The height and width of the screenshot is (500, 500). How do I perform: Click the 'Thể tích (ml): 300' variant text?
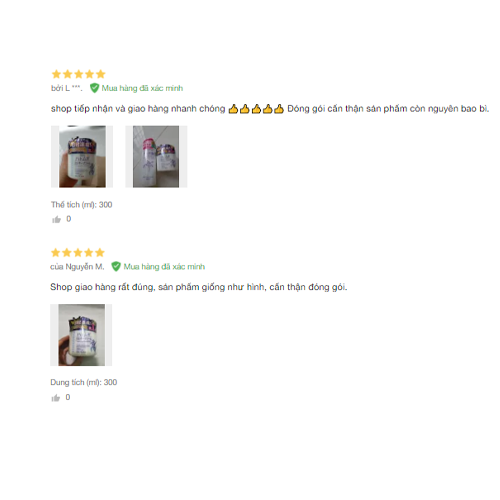pos(82,205)
